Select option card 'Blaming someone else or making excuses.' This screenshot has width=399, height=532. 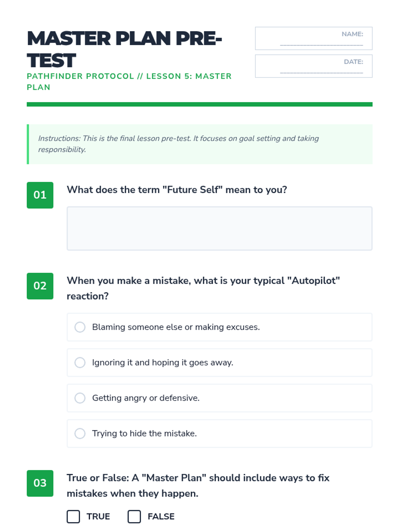[x=219, y=327]
